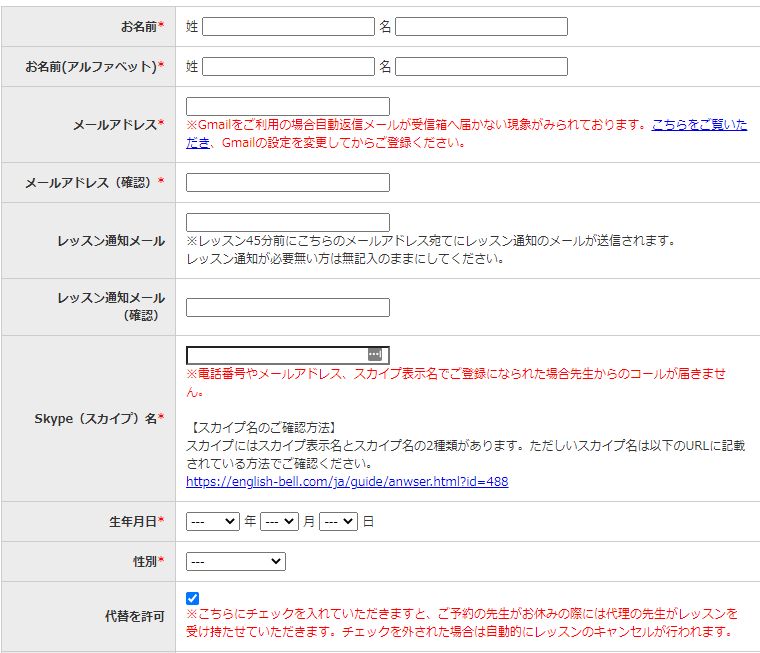This screenshot has width=760, height=653.
Task: Open the birth year dropdown
Action: (x=213, y=521)
